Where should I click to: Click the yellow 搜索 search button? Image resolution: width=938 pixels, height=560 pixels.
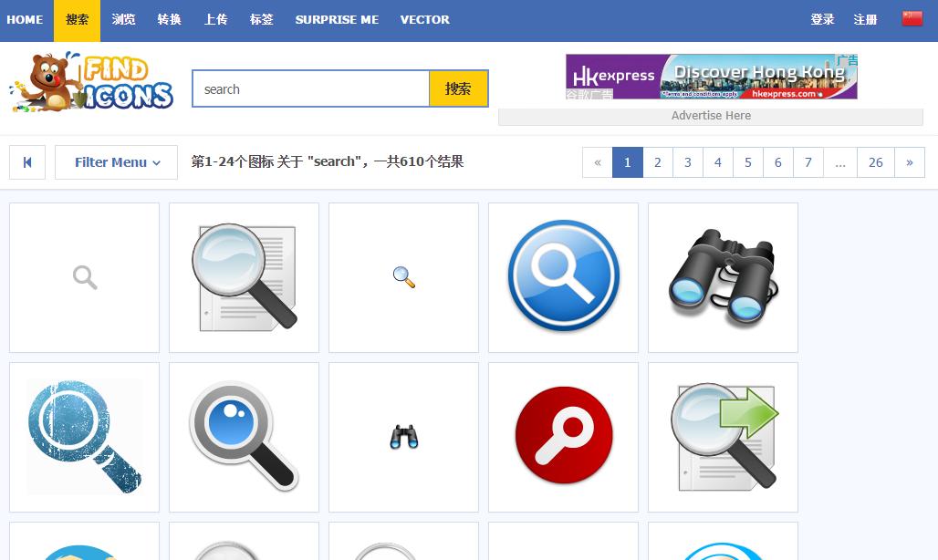click(x=458, y=88)
